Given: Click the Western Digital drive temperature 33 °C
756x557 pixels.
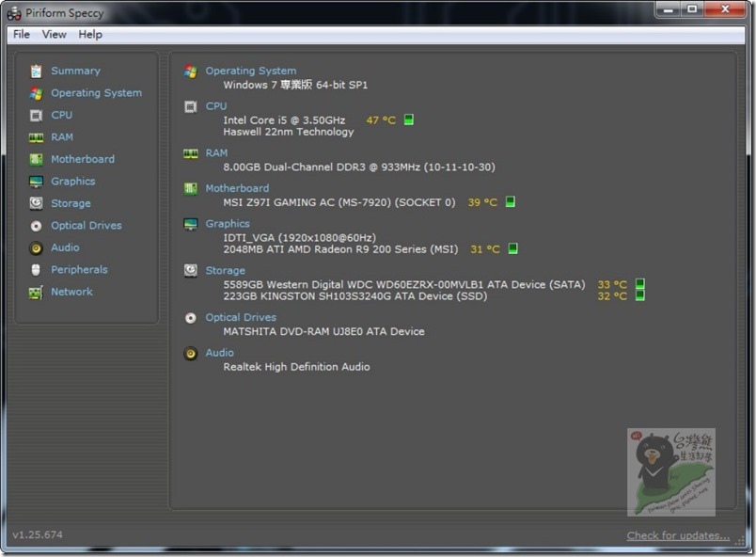Looking at the screenshot, I should (x=612, y=284).
